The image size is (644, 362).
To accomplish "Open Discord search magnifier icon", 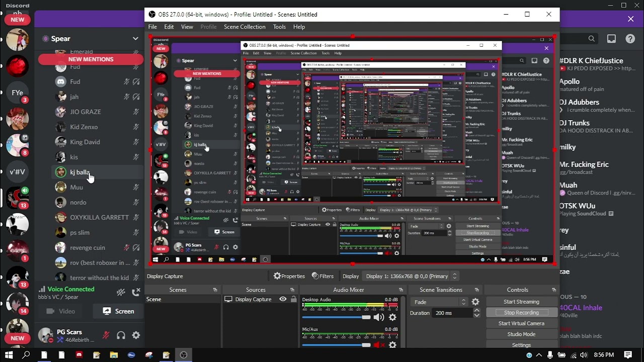I will (592, 39).
